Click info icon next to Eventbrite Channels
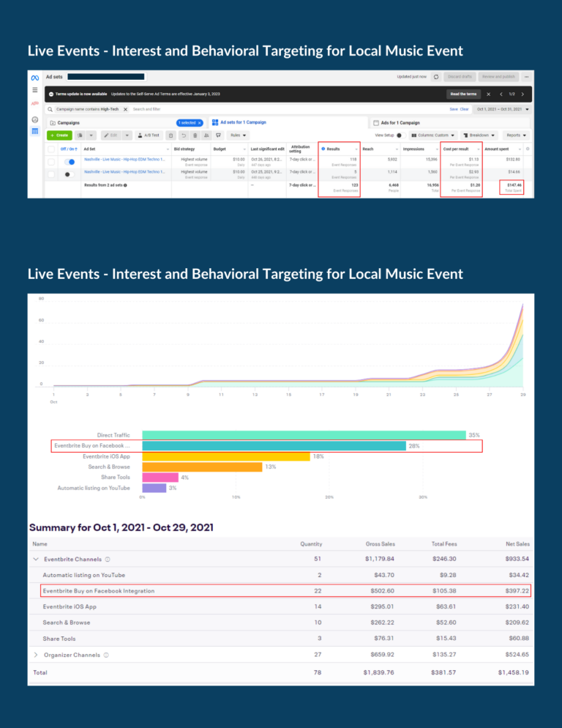Viewport: 562px width, 728px height. (108, 560)
